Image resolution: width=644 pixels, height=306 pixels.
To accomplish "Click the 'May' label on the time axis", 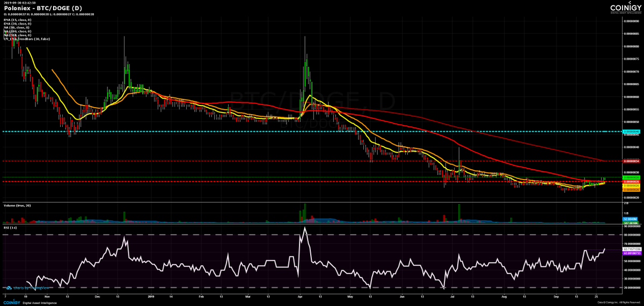I will 350,296.
